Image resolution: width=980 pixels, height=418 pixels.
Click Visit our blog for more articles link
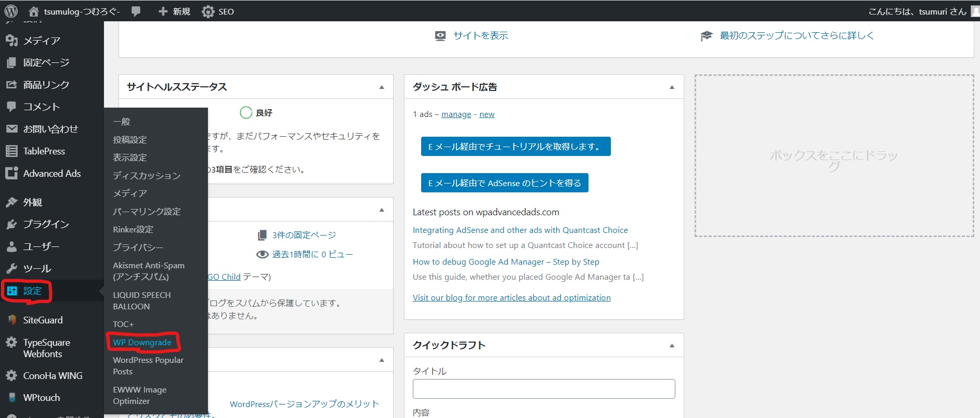[x=512, y=298]
